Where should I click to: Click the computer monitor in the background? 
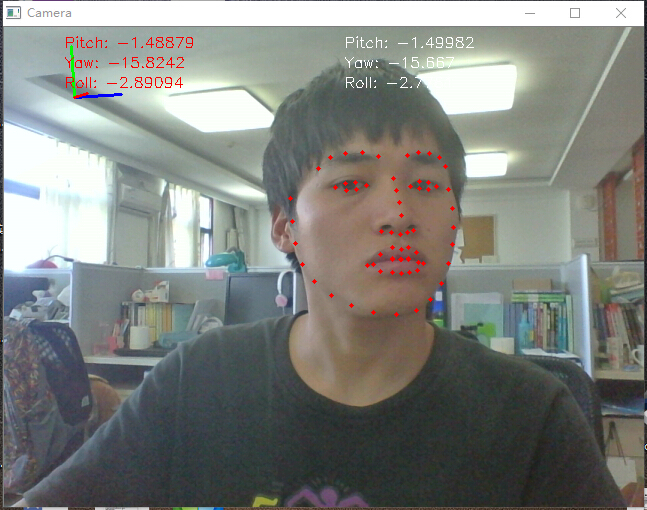256,298
